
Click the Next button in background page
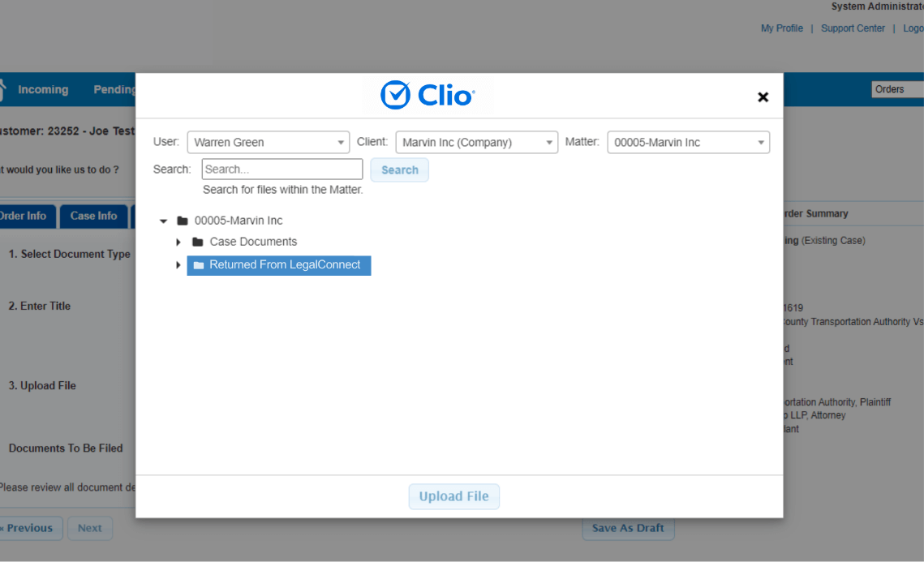[x=89, y=528]
